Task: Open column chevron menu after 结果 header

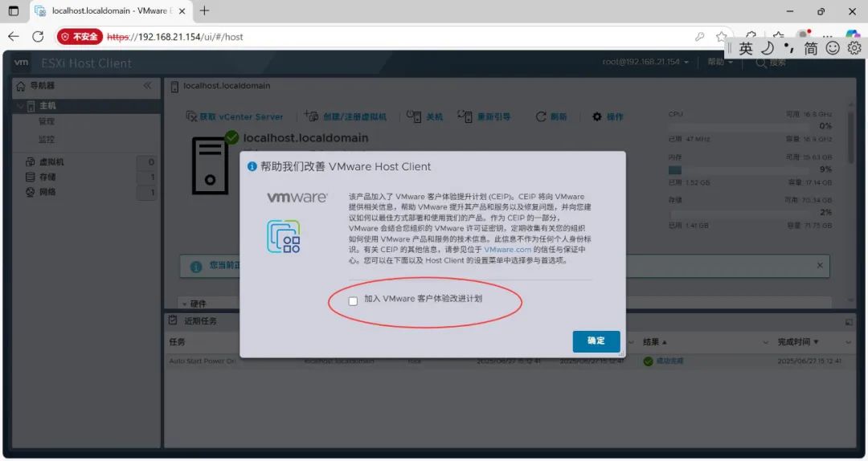Action: (x=766, y=343)
